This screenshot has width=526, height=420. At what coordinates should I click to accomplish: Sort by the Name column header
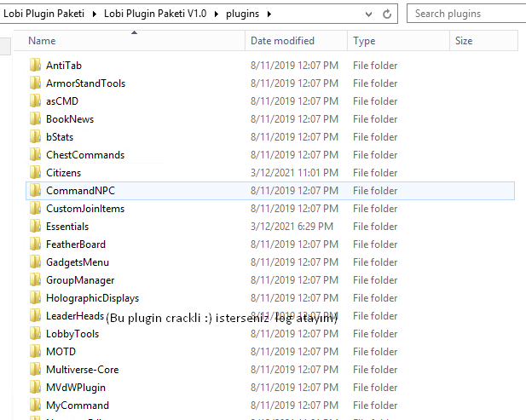coord(130,41)
